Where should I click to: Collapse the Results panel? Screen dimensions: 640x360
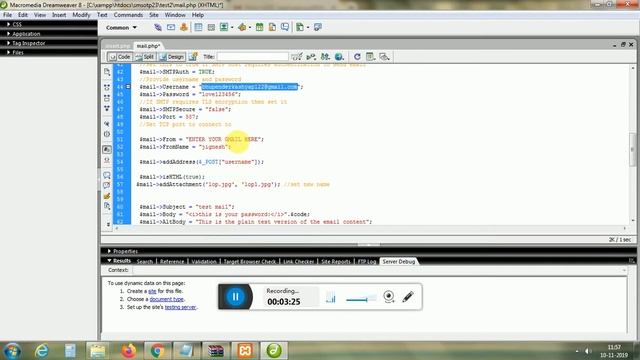pyautogui.click(x=119, y=261)
